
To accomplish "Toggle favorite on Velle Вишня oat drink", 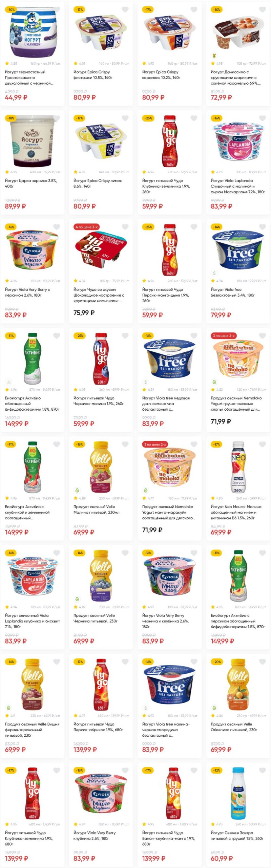I will pyautogui.click(x=57, y=661).
